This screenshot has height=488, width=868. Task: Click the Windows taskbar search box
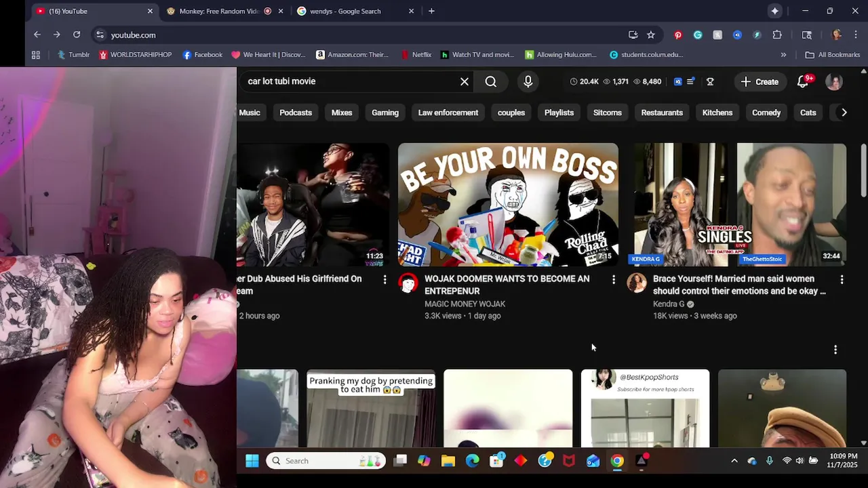tap(325, 461)
